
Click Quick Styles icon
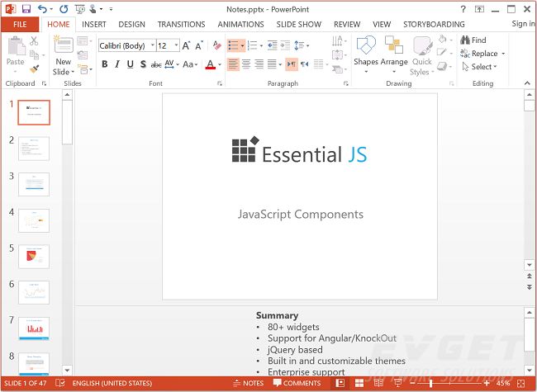coord(422,46)
